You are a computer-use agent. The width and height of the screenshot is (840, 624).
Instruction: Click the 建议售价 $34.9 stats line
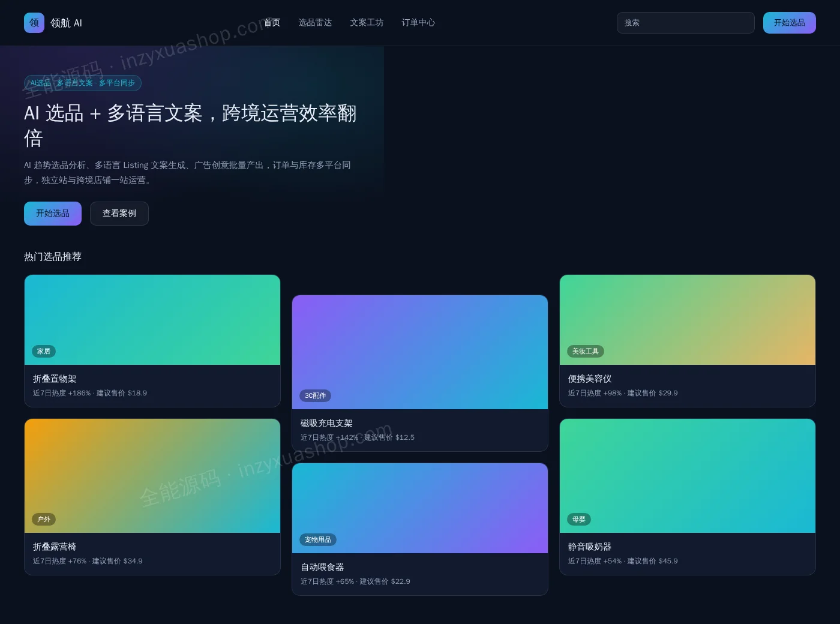88,561
